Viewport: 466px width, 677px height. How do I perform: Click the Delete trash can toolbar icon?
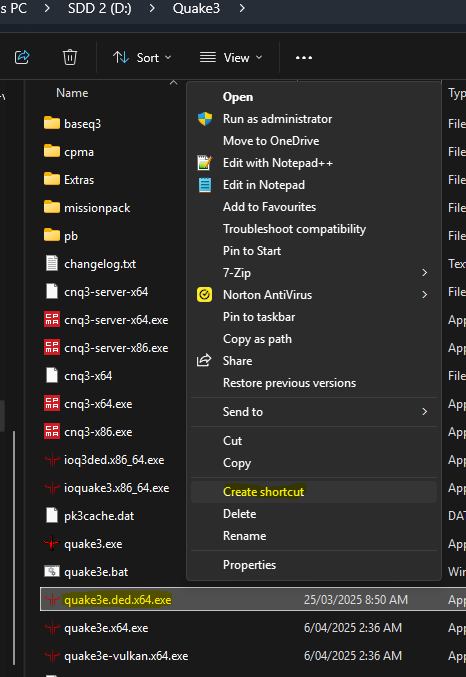pyautogui.click(x=70, y=57)
